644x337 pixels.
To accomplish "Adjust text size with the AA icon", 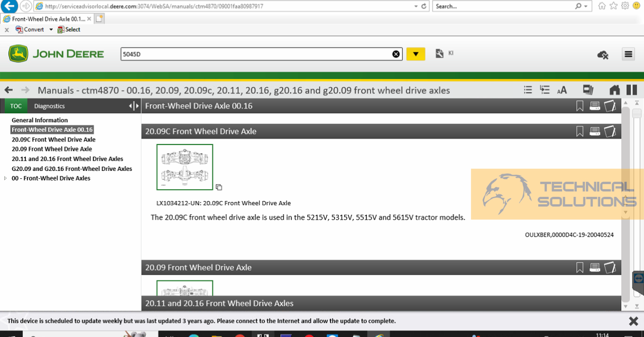I will point(562,90).
